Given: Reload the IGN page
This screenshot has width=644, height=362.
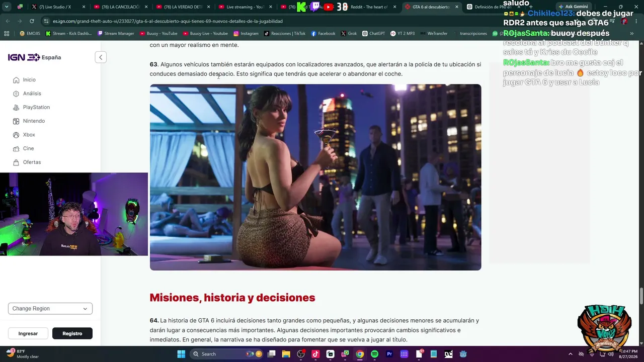Looking at the screenshot, I should 32,21.
